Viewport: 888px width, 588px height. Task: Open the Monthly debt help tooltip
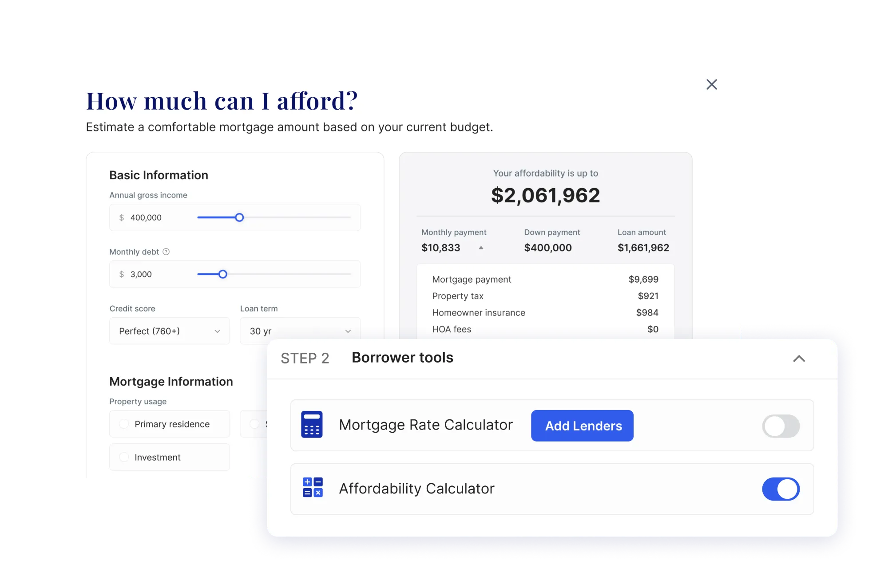point(166,252)
